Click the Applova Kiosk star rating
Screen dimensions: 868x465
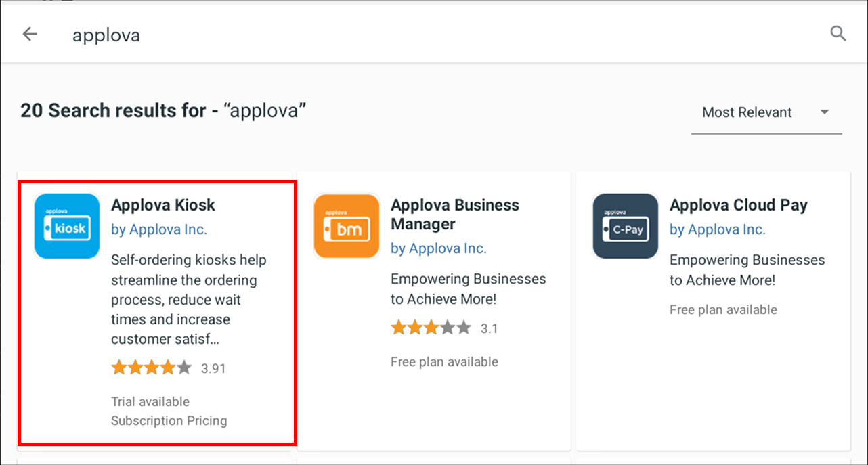point(152,368)
